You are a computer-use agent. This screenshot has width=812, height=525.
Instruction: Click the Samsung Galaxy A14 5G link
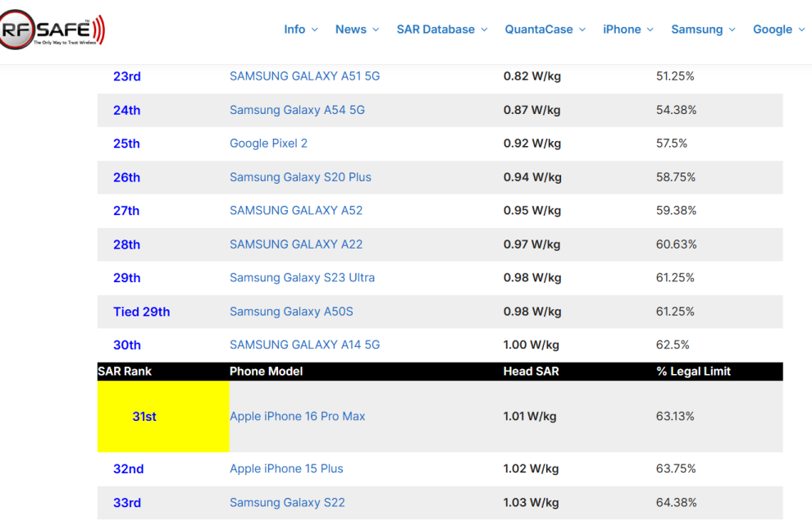point(304,345)
